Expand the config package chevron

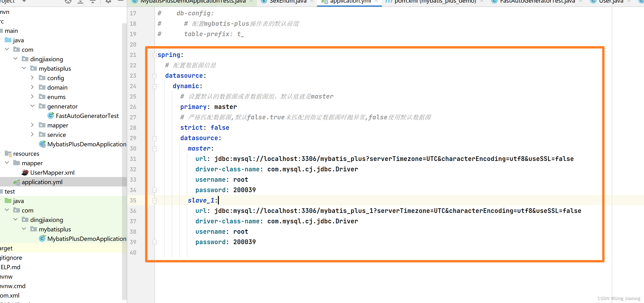(x=32, y=78)
